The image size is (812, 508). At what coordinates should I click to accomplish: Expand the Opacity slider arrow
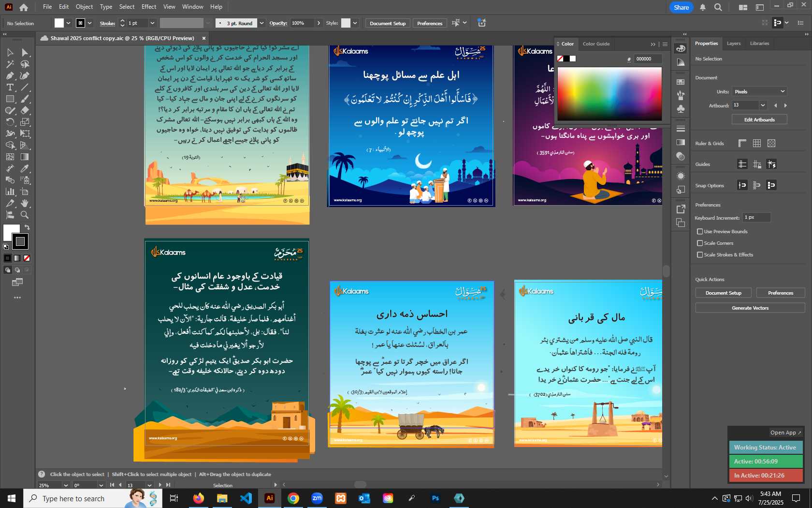(319, 23)
